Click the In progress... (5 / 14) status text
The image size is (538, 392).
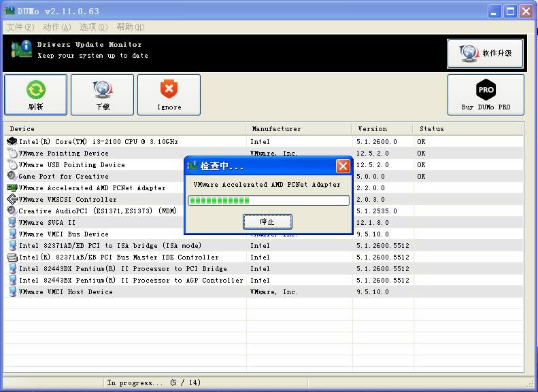pyautogui.click(x=153, y=382)
